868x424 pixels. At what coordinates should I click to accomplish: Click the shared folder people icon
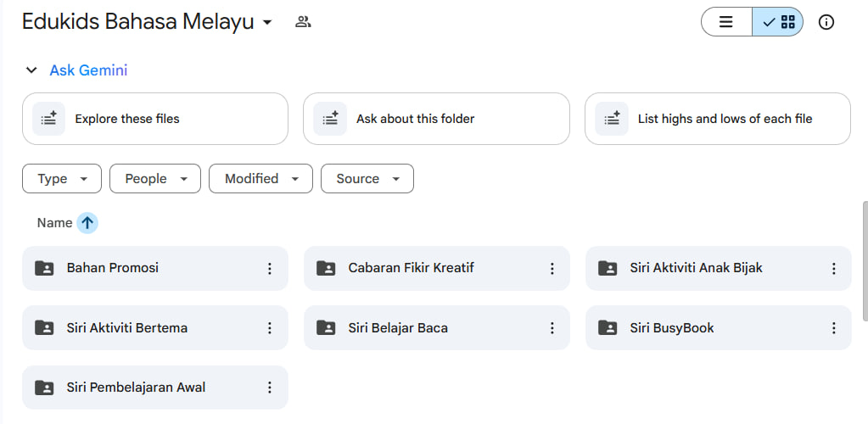point(303,22)
